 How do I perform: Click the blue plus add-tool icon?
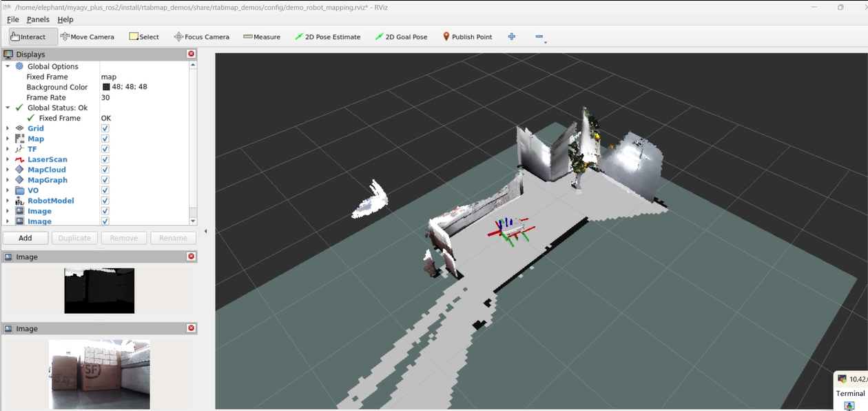(512, 37)
